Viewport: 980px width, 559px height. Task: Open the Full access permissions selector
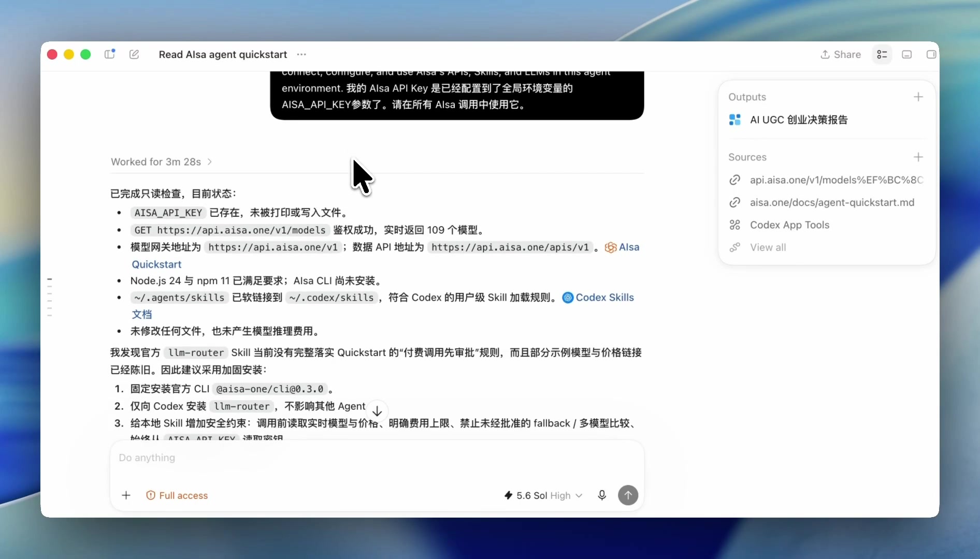[x=177, y=495]
